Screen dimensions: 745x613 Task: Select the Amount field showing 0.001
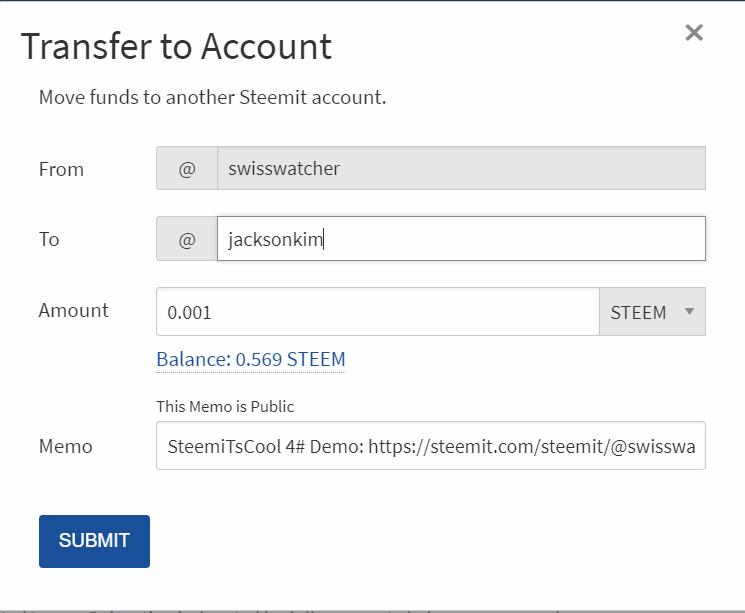point(377,312)
